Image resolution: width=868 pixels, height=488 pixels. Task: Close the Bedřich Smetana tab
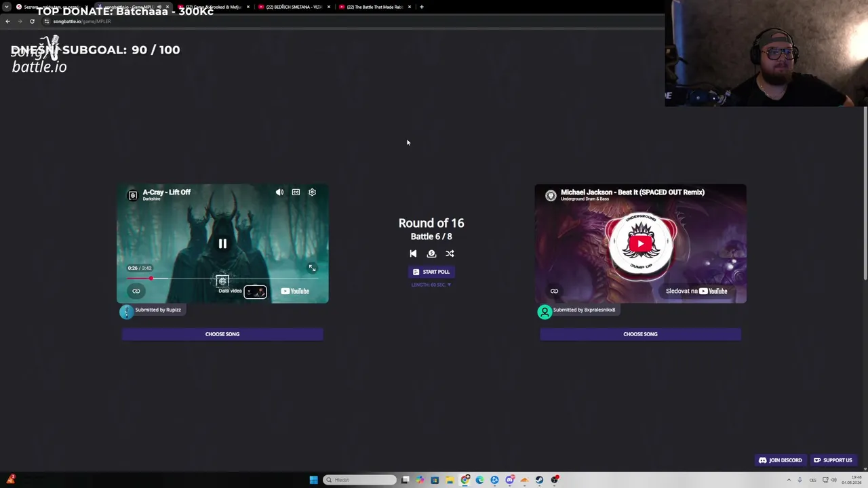coord(329,7)
